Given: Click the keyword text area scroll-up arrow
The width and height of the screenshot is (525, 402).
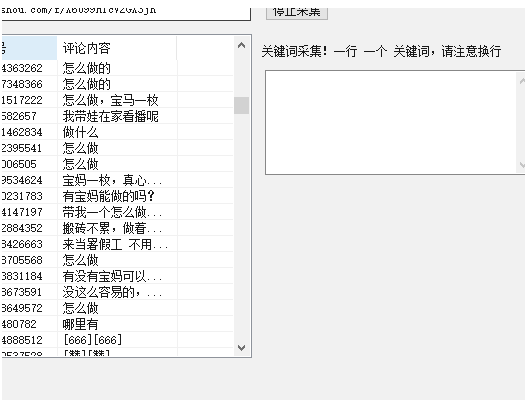Looking at the screenshot, I should coord(522,81).
